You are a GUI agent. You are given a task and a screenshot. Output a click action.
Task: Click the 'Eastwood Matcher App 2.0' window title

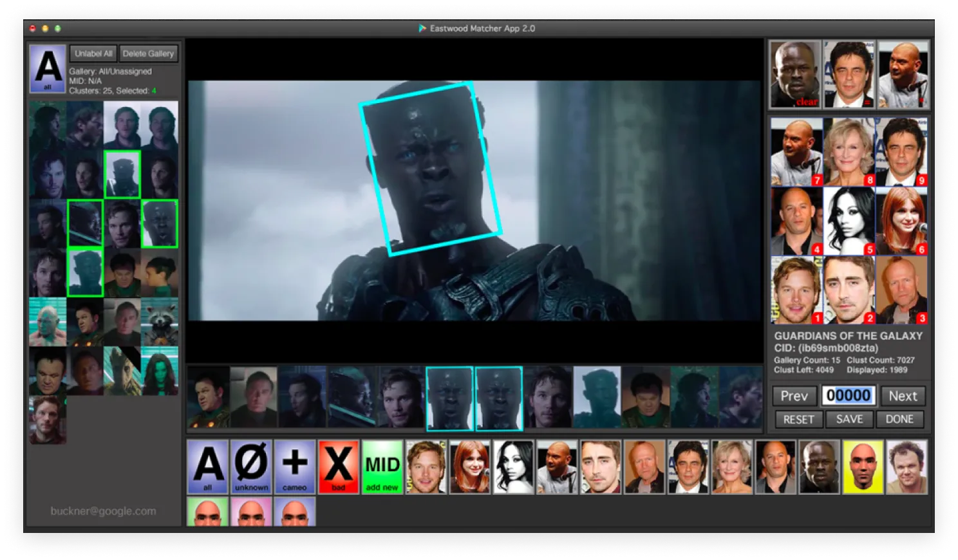(x=482, y=28)
